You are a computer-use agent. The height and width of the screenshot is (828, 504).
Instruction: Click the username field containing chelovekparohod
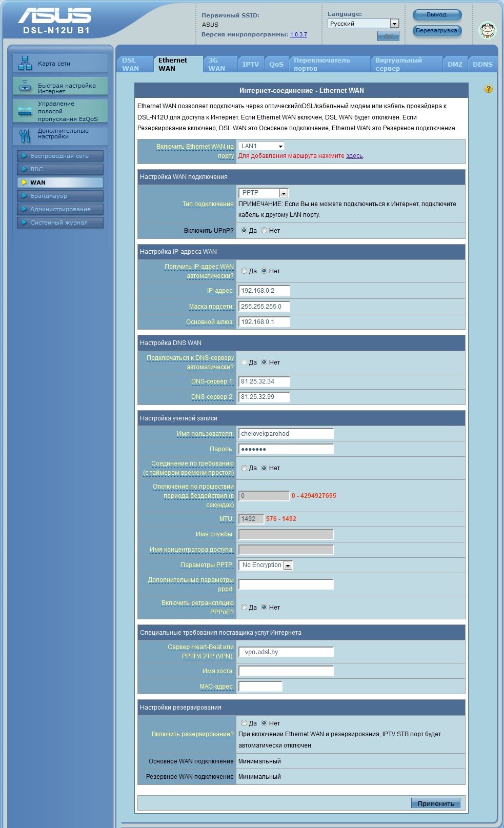click(286, 434)
